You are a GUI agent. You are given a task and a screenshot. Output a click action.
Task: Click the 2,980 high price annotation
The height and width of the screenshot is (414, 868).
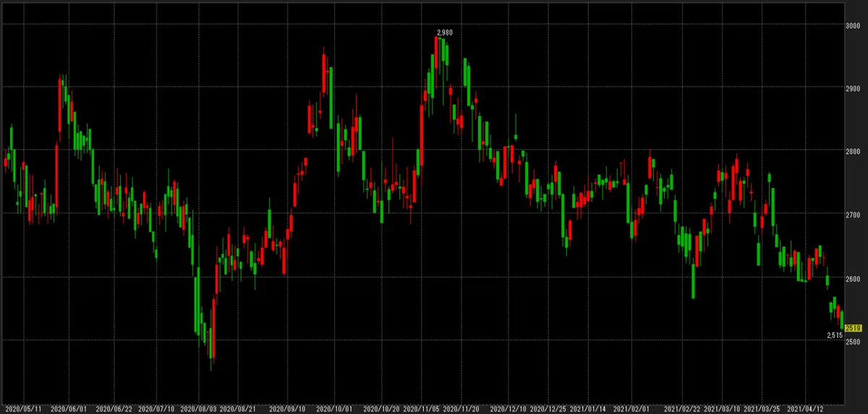[446, 33]
